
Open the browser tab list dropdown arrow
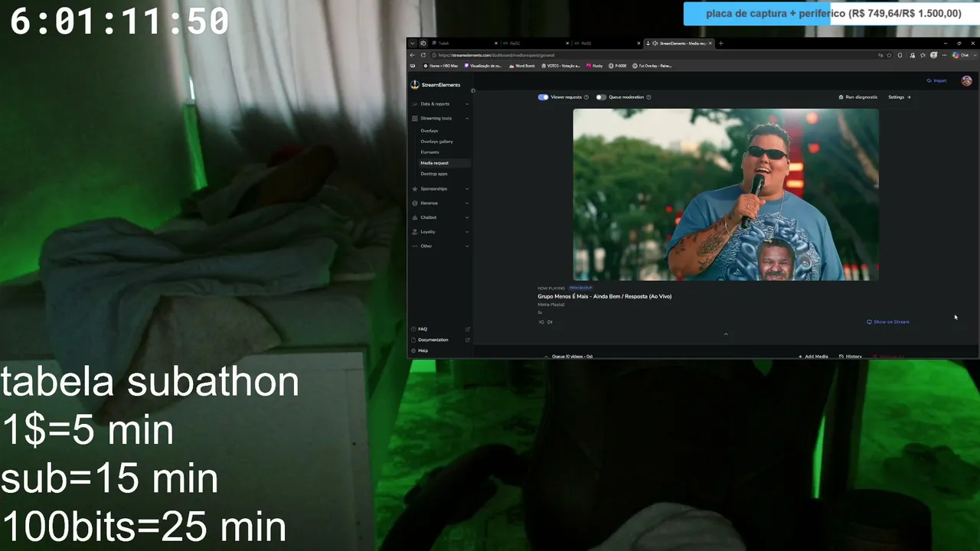[412, 43]
